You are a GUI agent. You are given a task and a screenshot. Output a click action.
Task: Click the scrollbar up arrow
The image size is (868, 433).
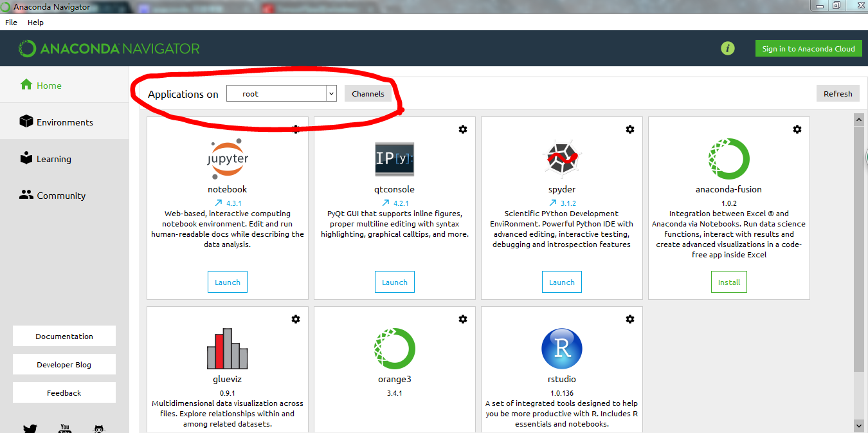(x=858, y=120)
